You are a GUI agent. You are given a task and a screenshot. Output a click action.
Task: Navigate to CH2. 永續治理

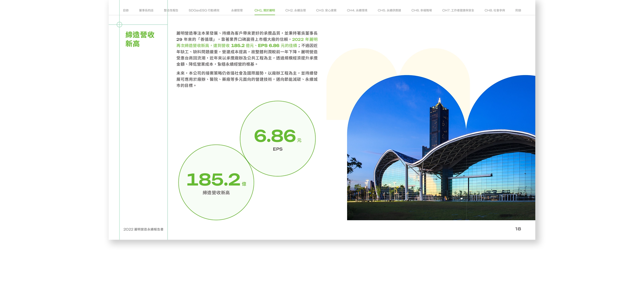pyautogui.click(x=296, y=11)
